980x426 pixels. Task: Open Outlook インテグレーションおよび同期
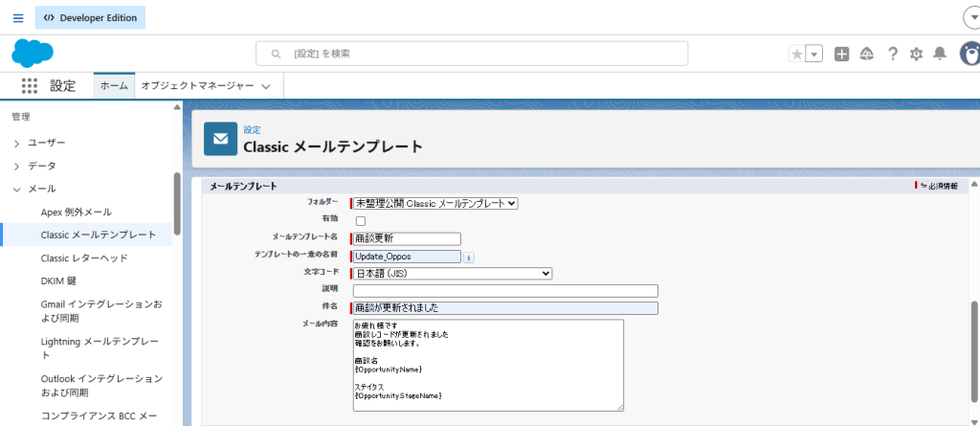pos(101,386)
